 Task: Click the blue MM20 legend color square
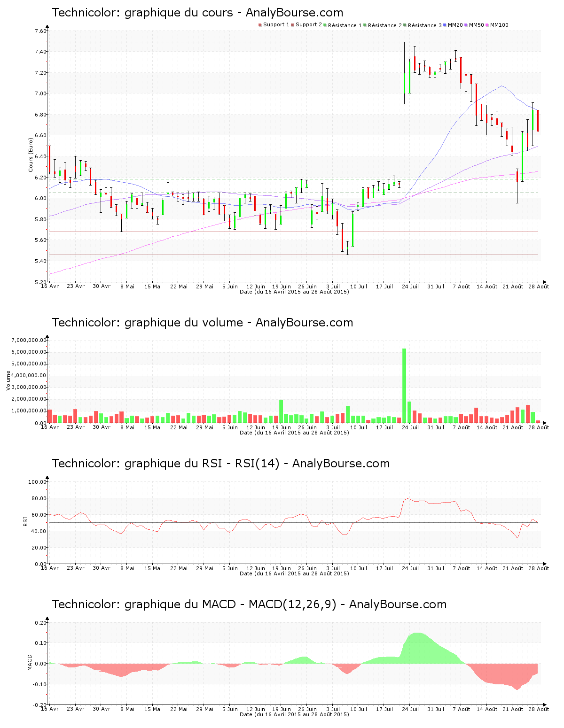(445, 25)
